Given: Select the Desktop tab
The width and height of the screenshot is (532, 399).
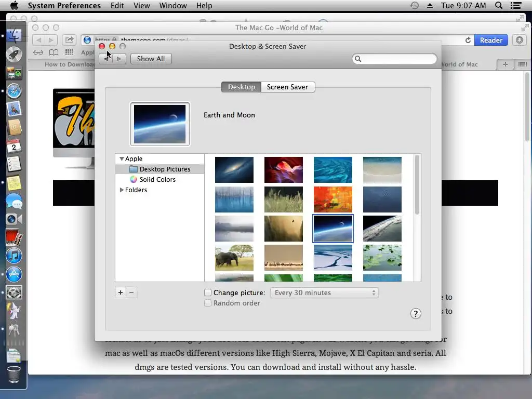Looking at the screenshot, I should (241, 87).
